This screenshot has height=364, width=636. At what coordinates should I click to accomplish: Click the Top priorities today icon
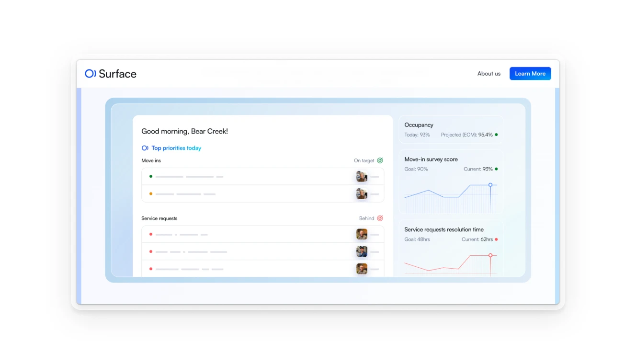point(145,148)
